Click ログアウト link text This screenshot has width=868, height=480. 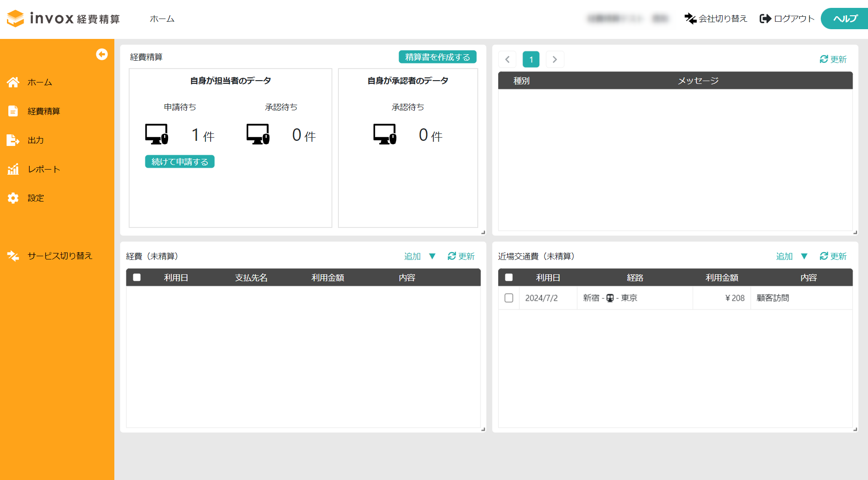[x=794, y=19]
